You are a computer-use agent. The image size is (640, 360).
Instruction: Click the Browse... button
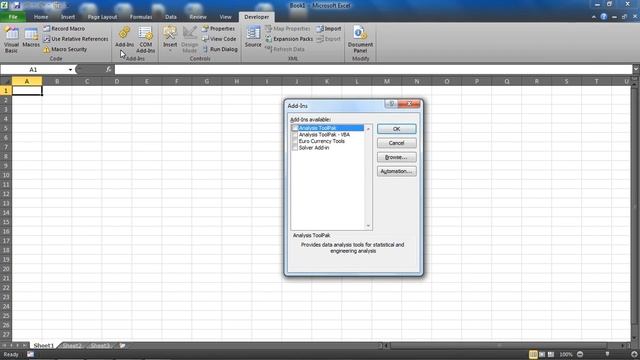[396, 157]
